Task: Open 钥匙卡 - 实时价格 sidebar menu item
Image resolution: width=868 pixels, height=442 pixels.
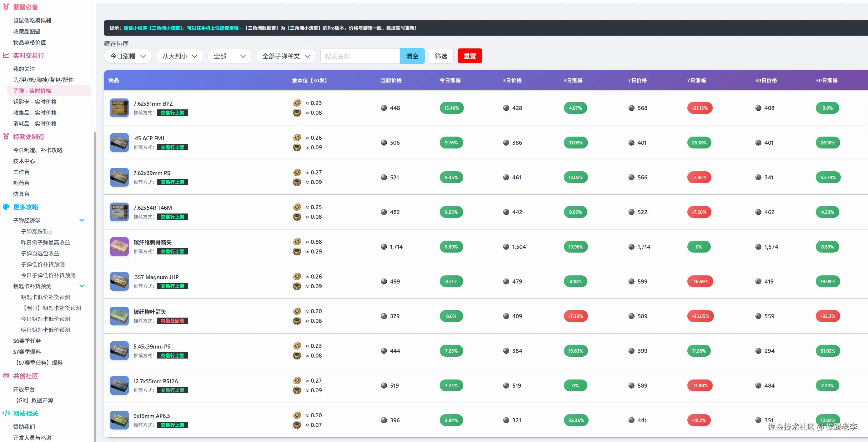Action: 35,102
